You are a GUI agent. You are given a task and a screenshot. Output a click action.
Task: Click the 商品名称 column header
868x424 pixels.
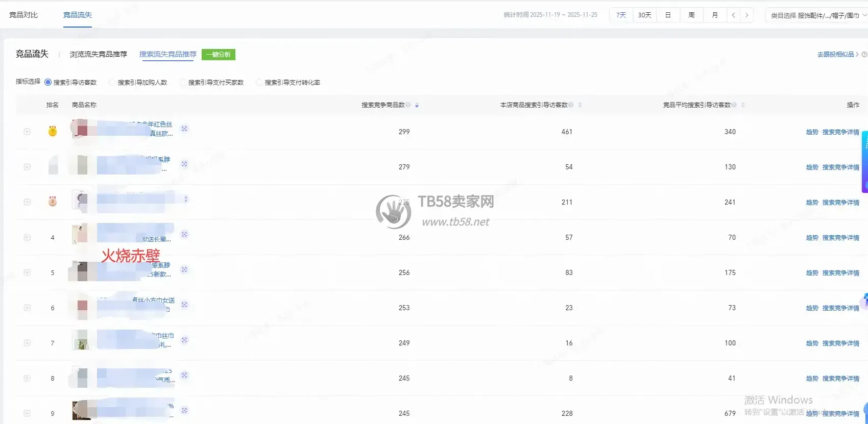84,105
